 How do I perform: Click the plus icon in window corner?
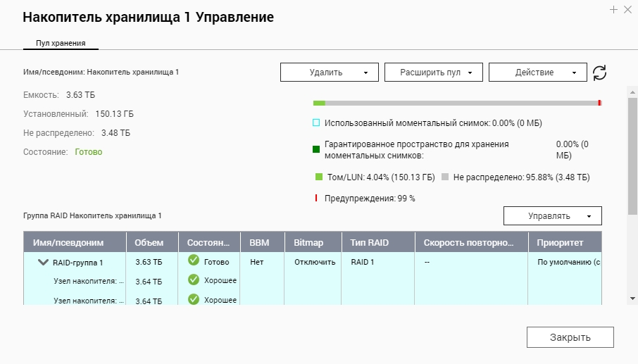click(x=614, y=10)
